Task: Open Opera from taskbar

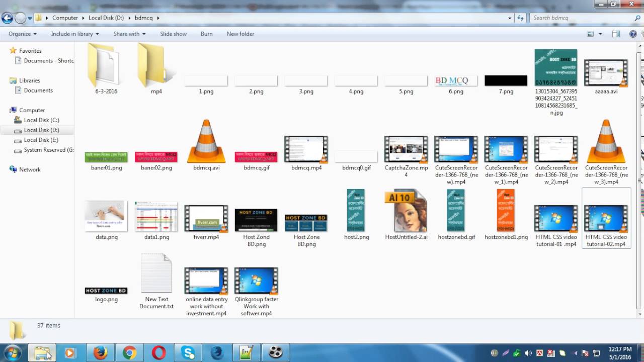Action: pos(159,353)
